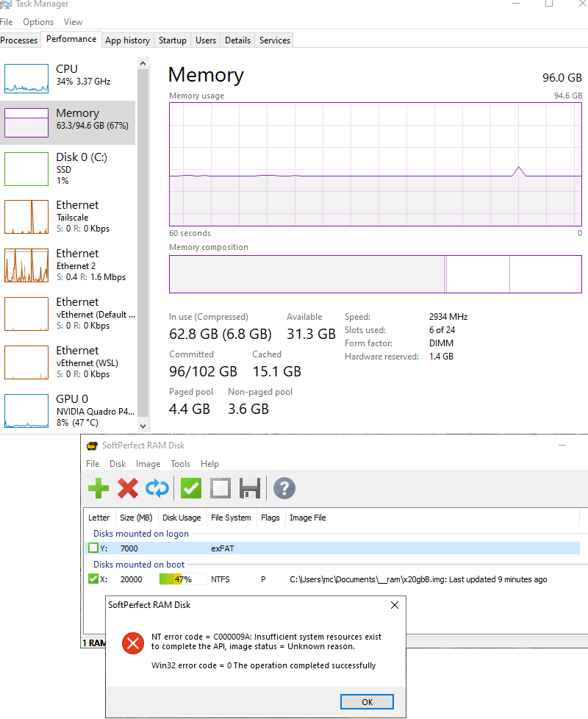Open Task Manager File menu
Image resolution: width=588 pixels, height=719 pixels.
pyautogui.click(x=6, y=22)
